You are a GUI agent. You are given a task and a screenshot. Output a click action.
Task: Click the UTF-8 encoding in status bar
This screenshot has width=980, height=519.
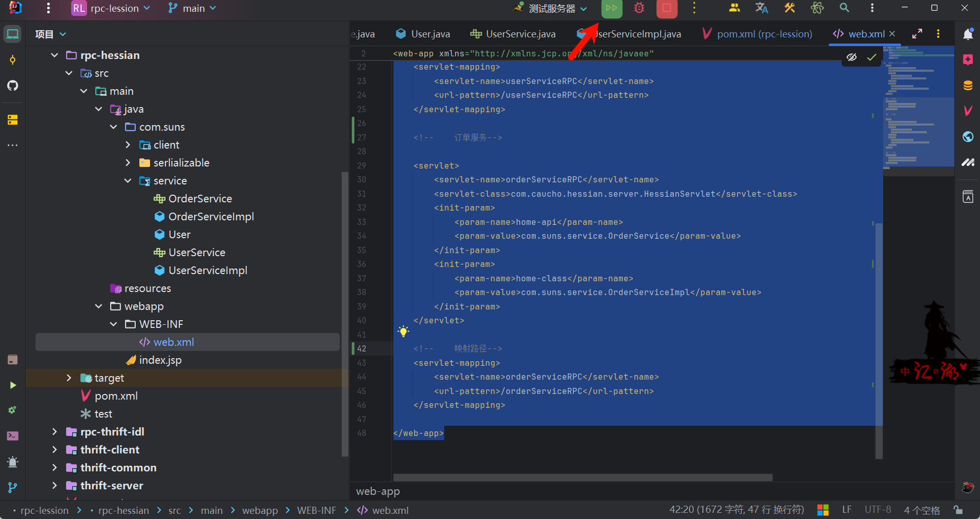point(878,510)
